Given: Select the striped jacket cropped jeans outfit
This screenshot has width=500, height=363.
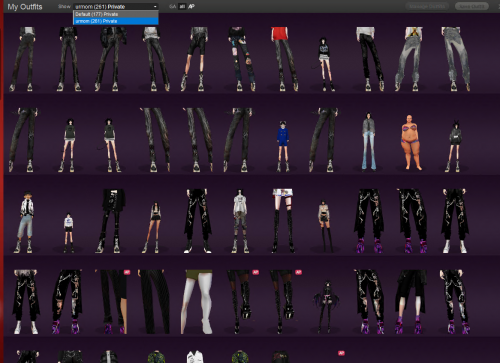Looking at the screenshot, I should click(26, 222).
